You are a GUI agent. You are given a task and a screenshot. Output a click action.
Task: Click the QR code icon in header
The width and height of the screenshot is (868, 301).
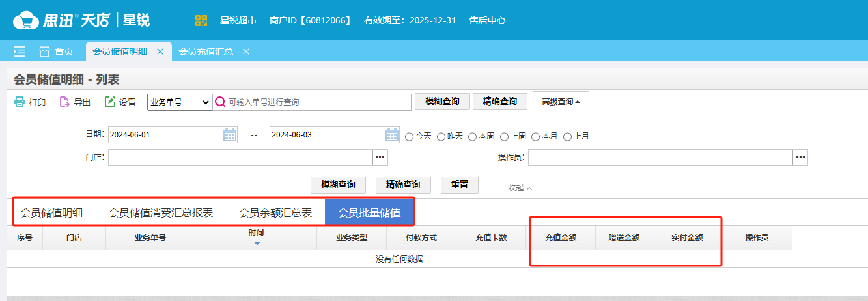pos(201,20)
